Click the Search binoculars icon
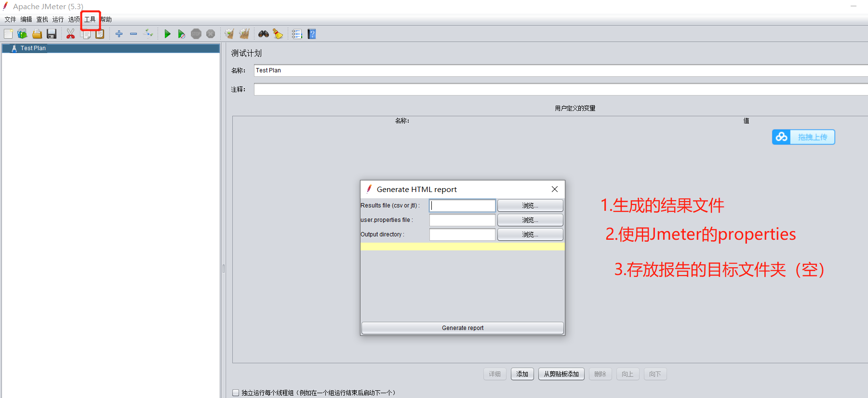868x398 pixels. [x=264, y=34]
